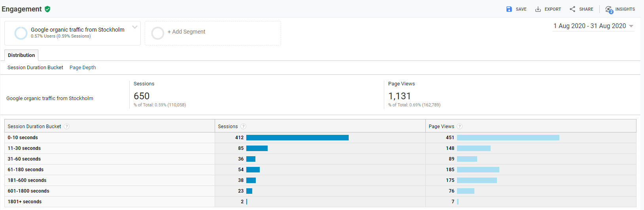This screenshot has width=644, height=210.
Task: Click the 31-60 seconds row label
Action: (24, 159)
